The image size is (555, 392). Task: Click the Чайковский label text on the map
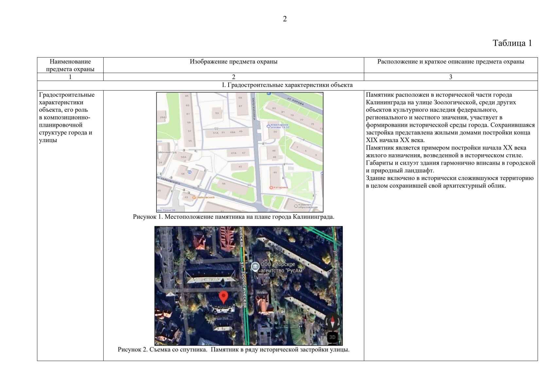[x=205, y=197]
